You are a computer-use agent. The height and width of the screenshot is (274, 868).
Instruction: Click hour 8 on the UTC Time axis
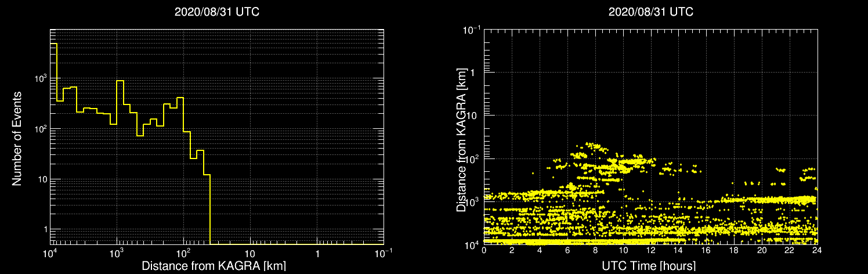tap(595, 250)
